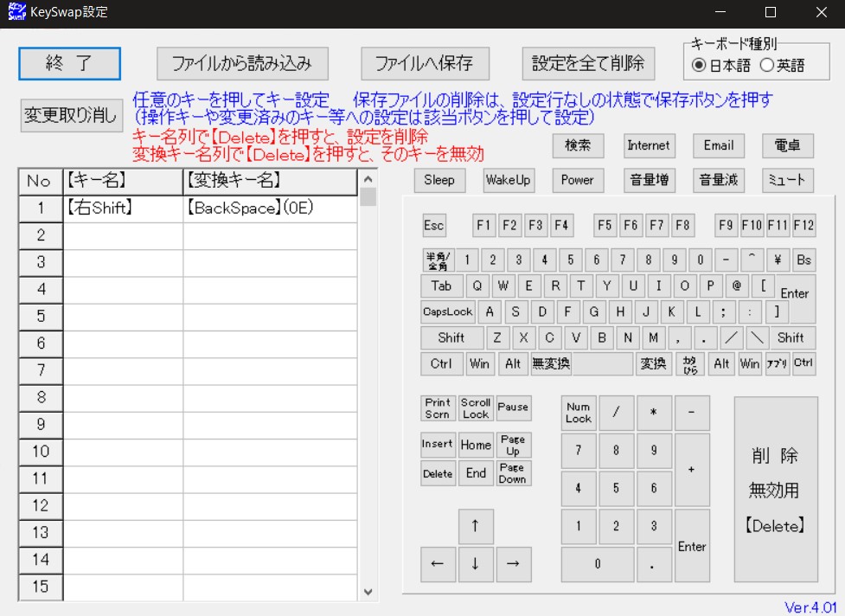Screen dimensions: 845x616
Task: Click the spacebar on virtual keyboard
Action: (603, 363)
